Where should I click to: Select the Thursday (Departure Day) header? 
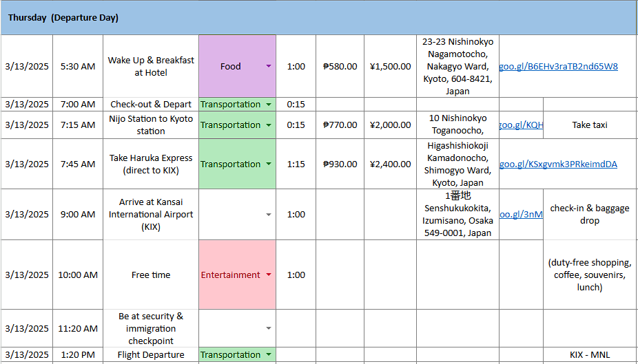click(x=319, y=19)
